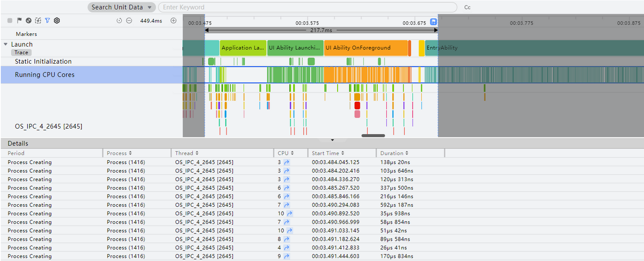Screen dimensions: 644x261
Task: Click the flag marker icon in toolbar
Action: pyautogui.click(x=19, y=20)
